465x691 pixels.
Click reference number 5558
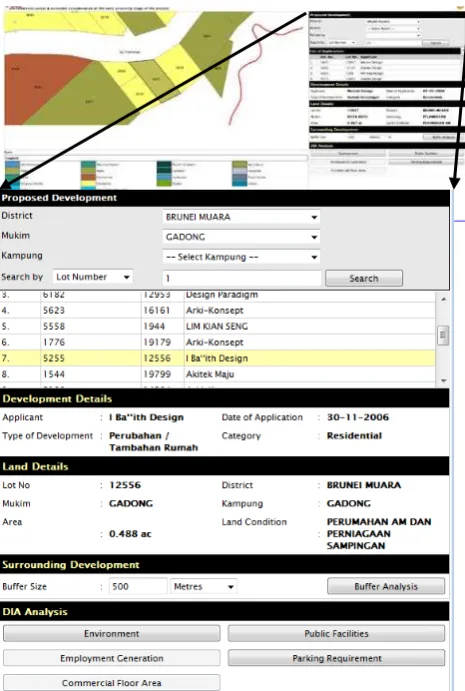(54, 327)
